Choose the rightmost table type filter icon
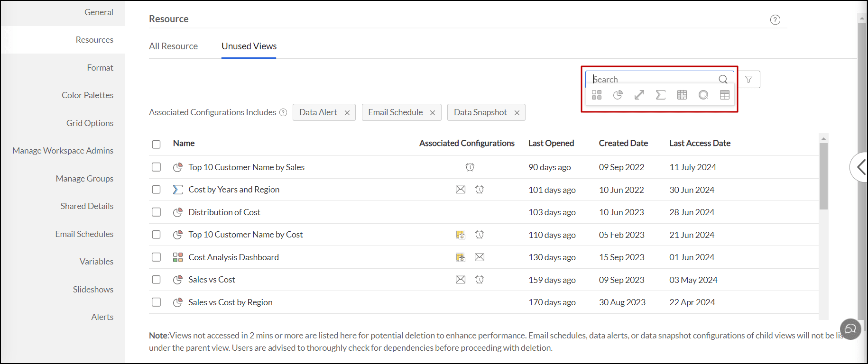Image resolution: width=868 pixels, height=364 pixels. click(724, 95)
